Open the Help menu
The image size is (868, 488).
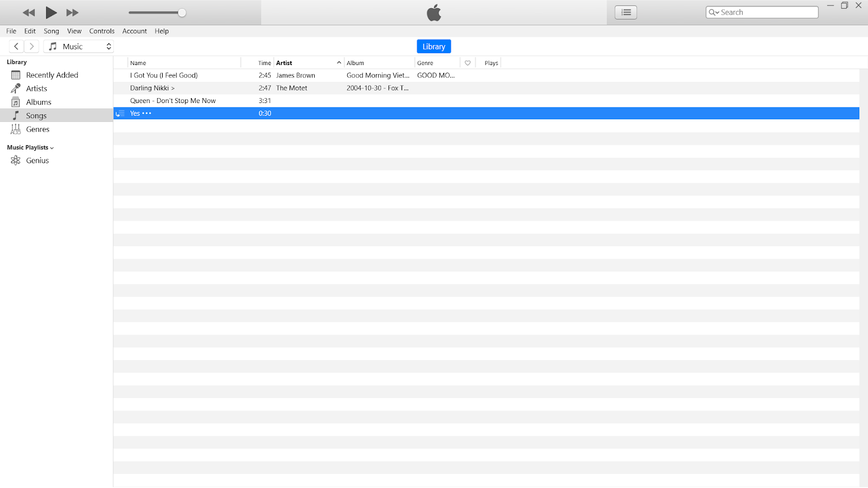click(x=162, y=31)
